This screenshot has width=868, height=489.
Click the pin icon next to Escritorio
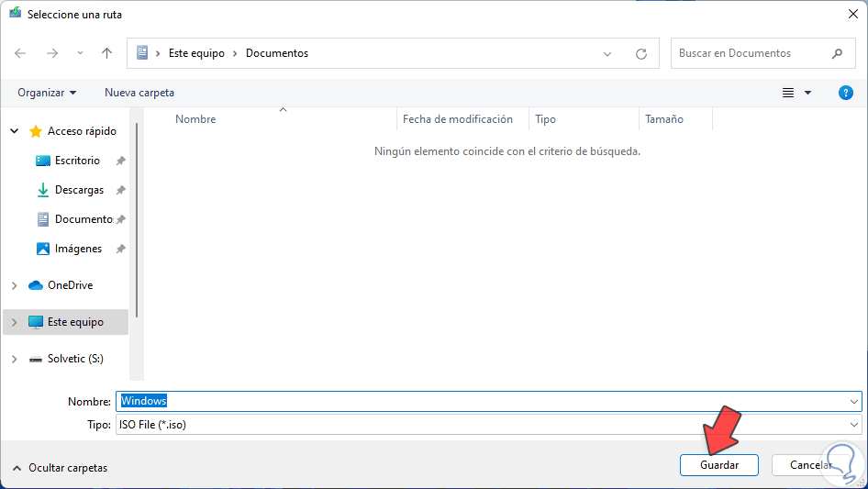point(120,161)
